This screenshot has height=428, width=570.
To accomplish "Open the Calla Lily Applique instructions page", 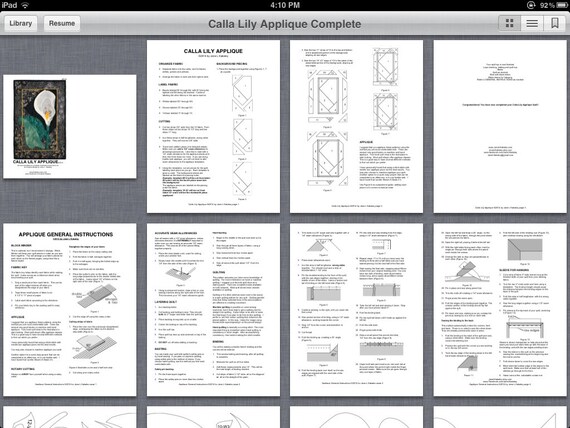I will click(213, 127).
